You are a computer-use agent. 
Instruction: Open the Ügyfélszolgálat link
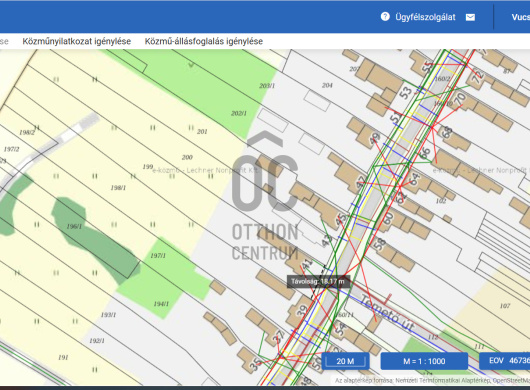425,17
